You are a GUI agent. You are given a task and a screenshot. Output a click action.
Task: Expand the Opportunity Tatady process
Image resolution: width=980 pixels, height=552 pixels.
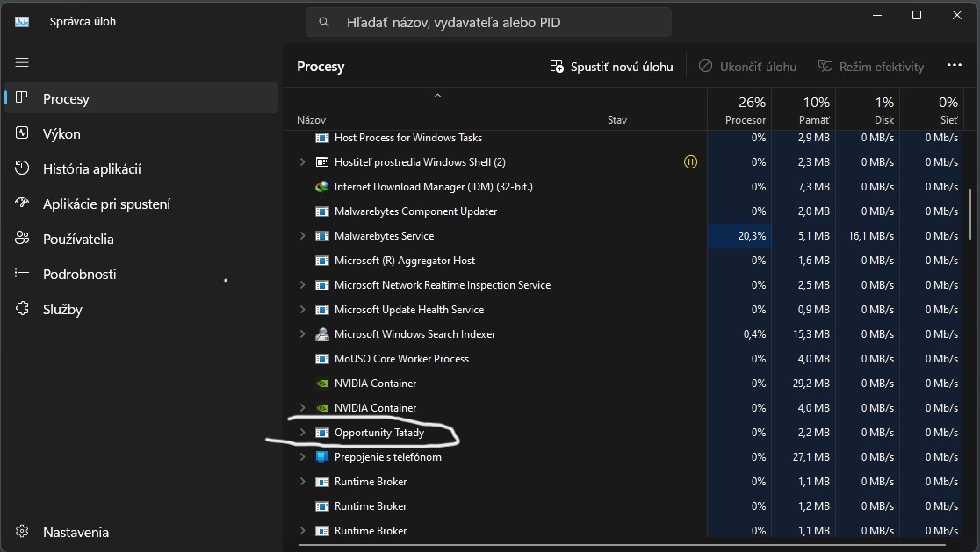coord(302,432)
